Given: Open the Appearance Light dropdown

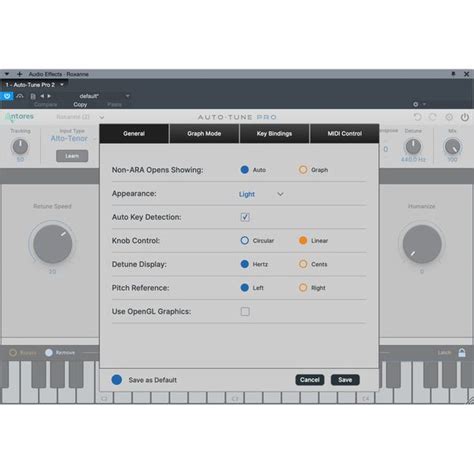Looking at the screenshot, I should (261, 194).
